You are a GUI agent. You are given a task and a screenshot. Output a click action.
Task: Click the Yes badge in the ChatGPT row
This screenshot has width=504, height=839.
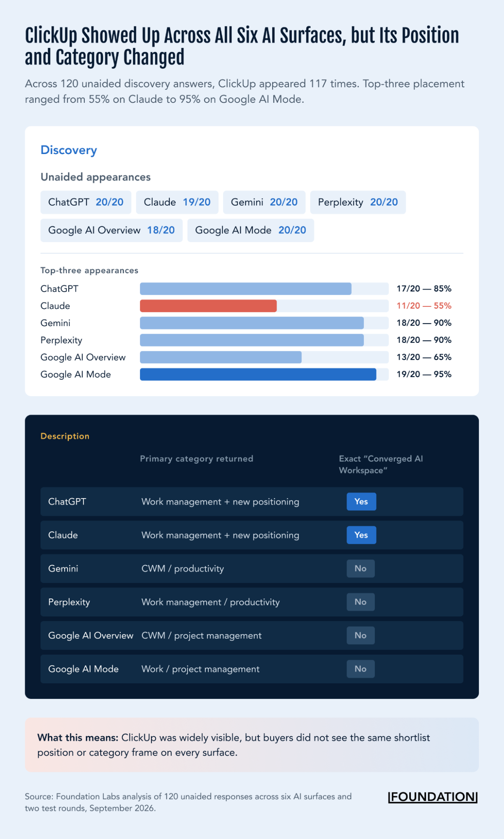[361, 502]
